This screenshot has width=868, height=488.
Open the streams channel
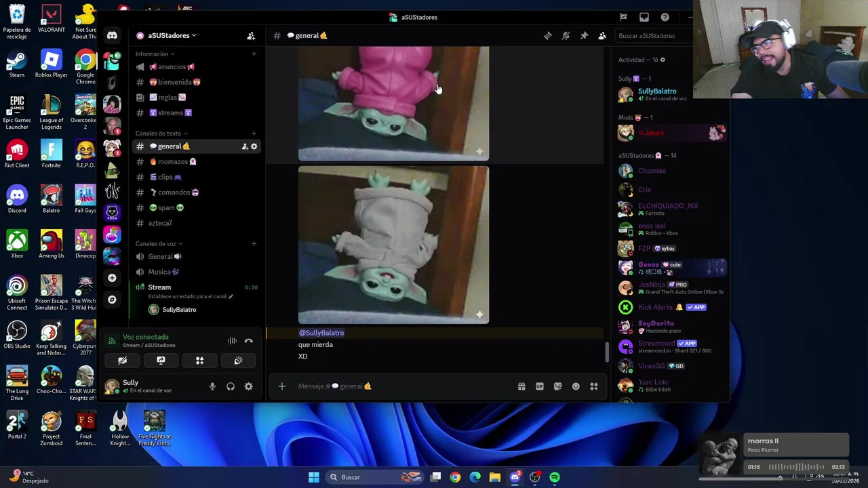tap(195, 113)
